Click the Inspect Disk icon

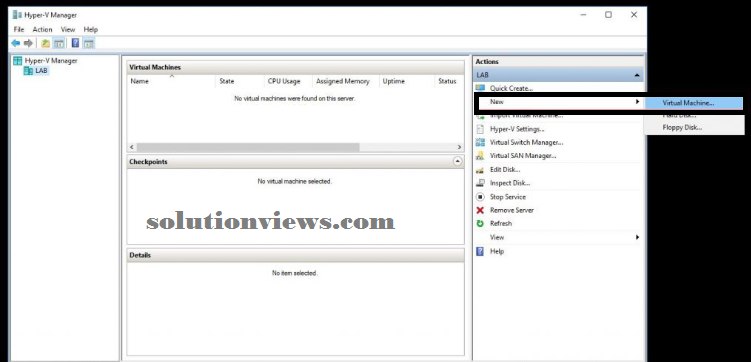(x=480, y=183)
